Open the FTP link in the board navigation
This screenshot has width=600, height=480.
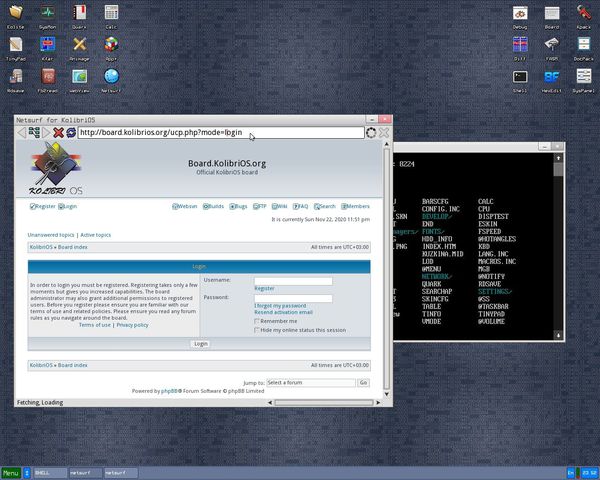click(259, 206)
